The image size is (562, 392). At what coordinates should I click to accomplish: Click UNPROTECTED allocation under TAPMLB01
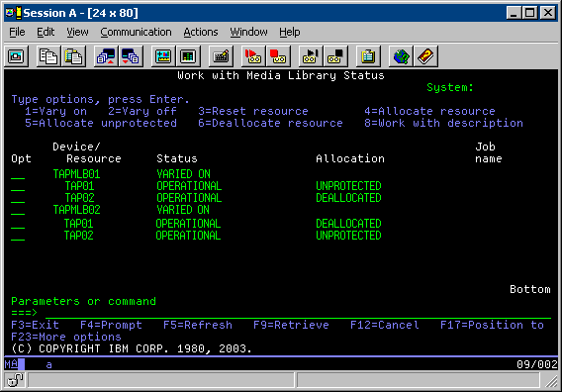click(348, 186)
